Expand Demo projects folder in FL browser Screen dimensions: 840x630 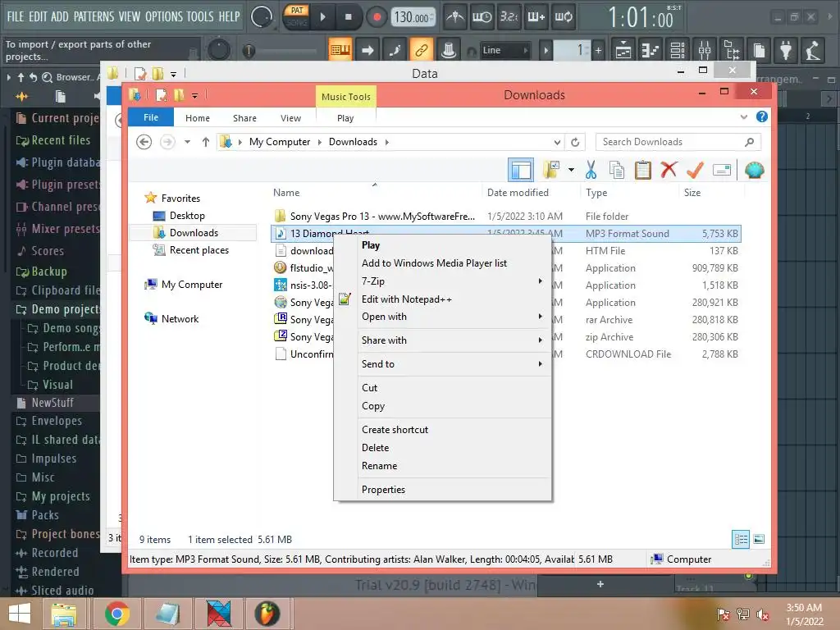(57, 309)
